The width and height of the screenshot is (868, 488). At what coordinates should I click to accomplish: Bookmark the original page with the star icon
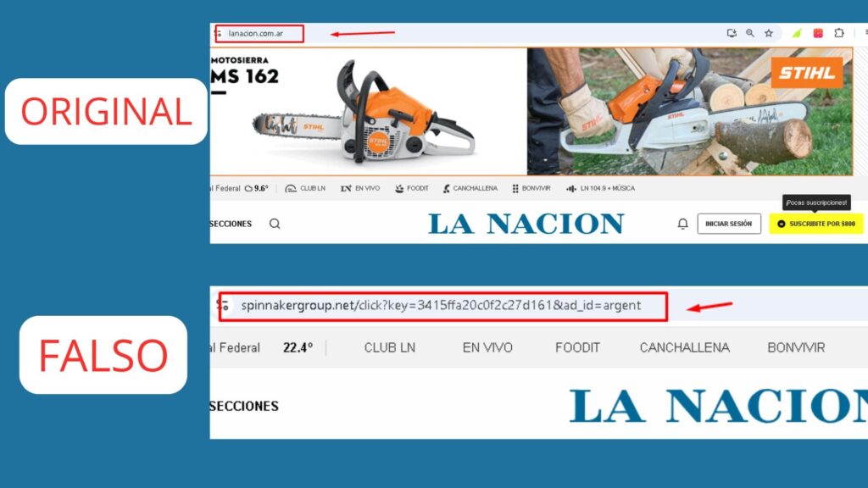point(769,33)
